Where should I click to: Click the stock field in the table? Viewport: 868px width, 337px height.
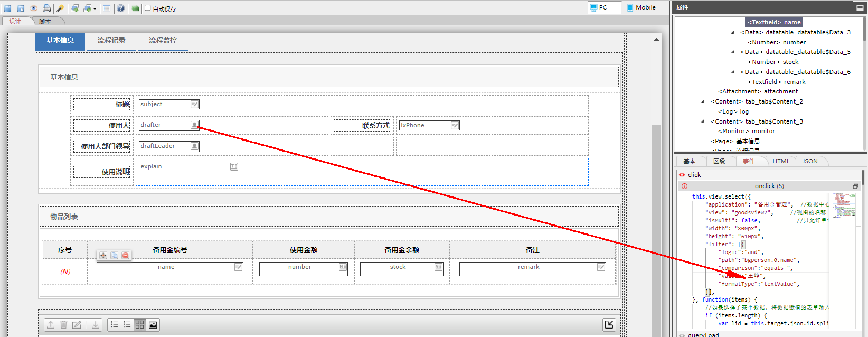(x=401, y=268)
